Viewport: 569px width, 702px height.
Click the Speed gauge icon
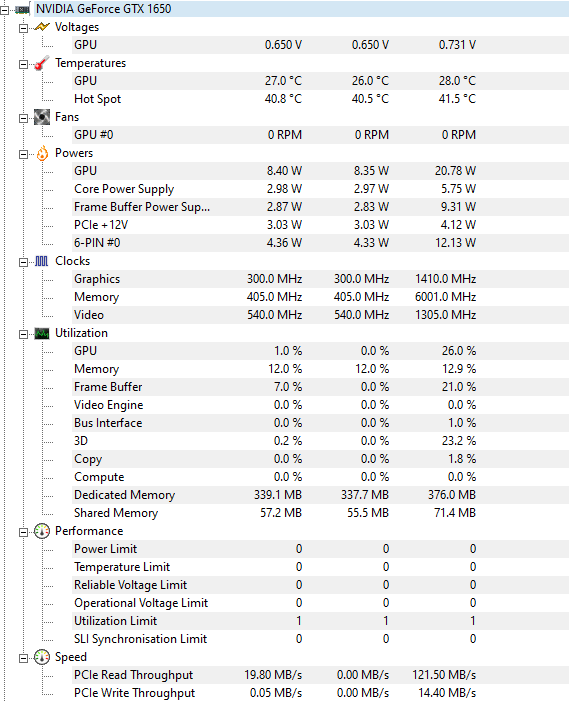coord(42,657)
